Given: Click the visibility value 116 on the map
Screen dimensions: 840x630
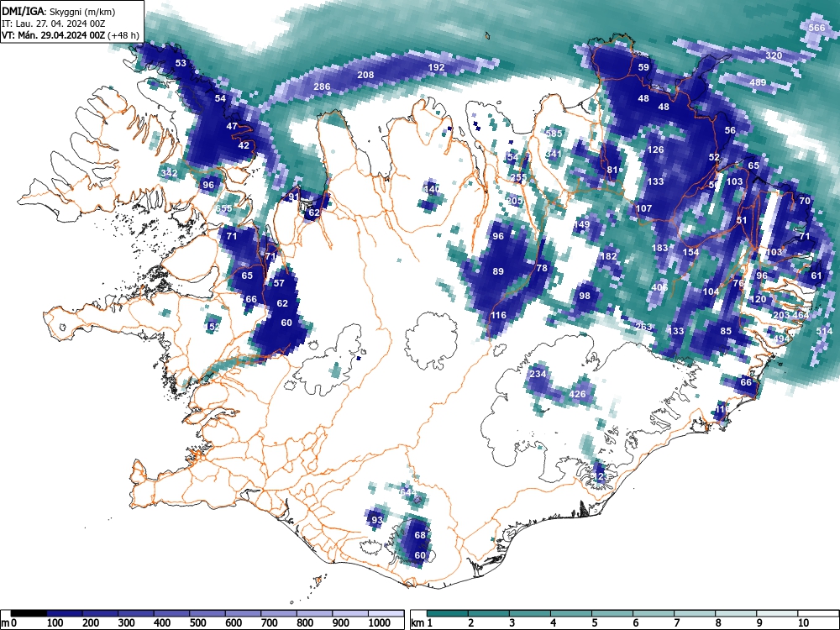Looking at the screenshot, I should point(498,315).
